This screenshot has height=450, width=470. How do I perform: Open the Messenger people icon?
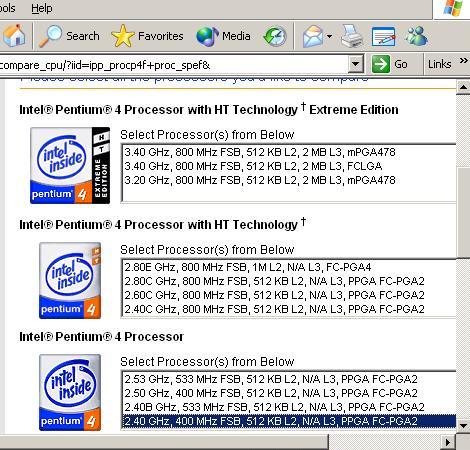tap(416, 36)
